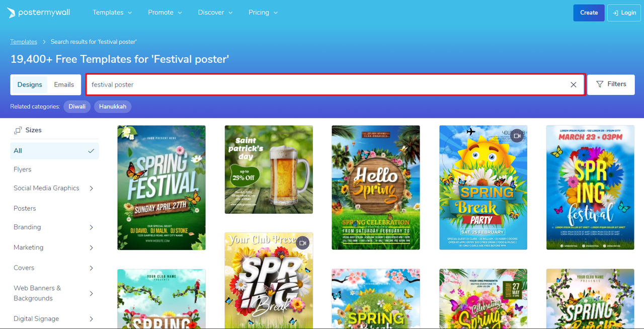
Task: Click the Login arrow icon
Action: tap(615, 13)
